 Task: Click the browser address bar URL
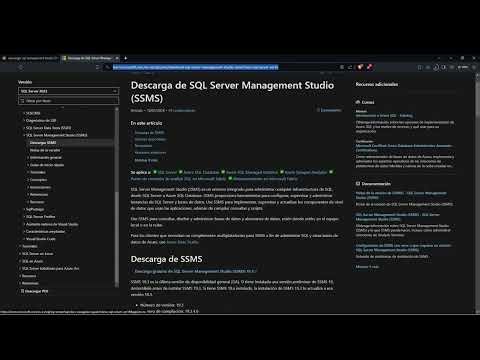pos(195,67)
